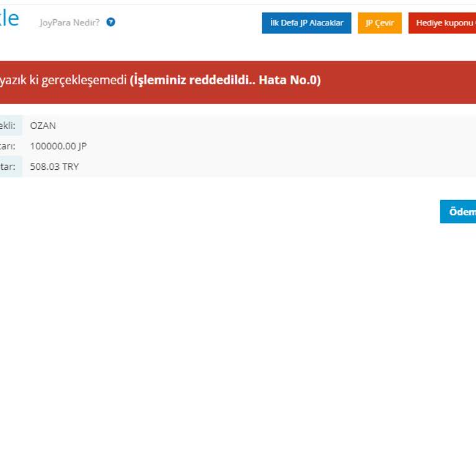
Task: Click the bold İşleminiz reddedildi text
Action: (193, 81)
